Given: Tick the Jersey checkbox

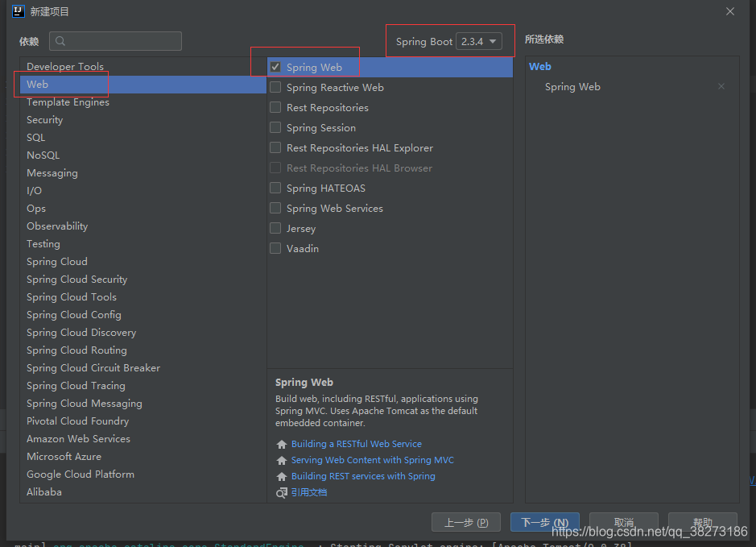Looking at the screenshot, I should pyautogui.click(x=275, y=228).
